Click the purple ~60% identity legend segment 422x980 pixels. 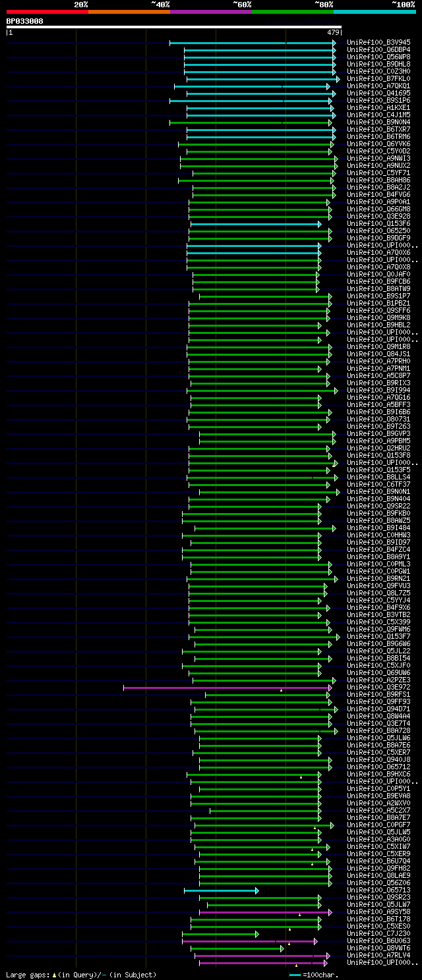(x=210, y=12)
